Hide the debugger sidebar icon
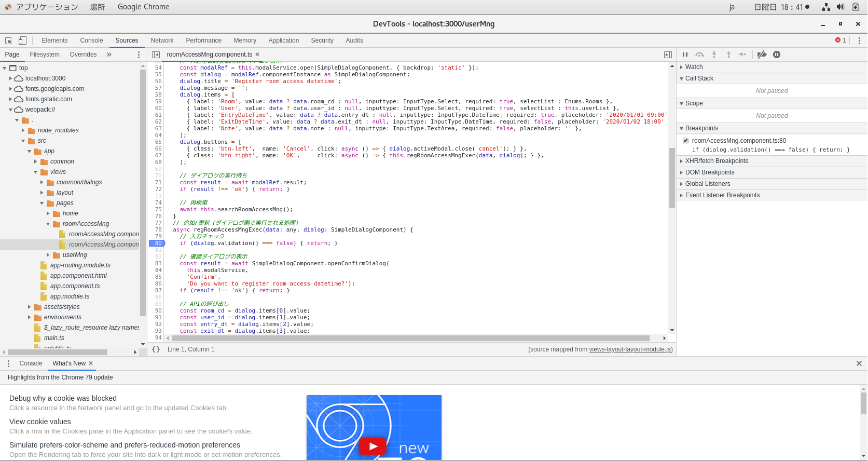The image size is (868, 461). 668,55
